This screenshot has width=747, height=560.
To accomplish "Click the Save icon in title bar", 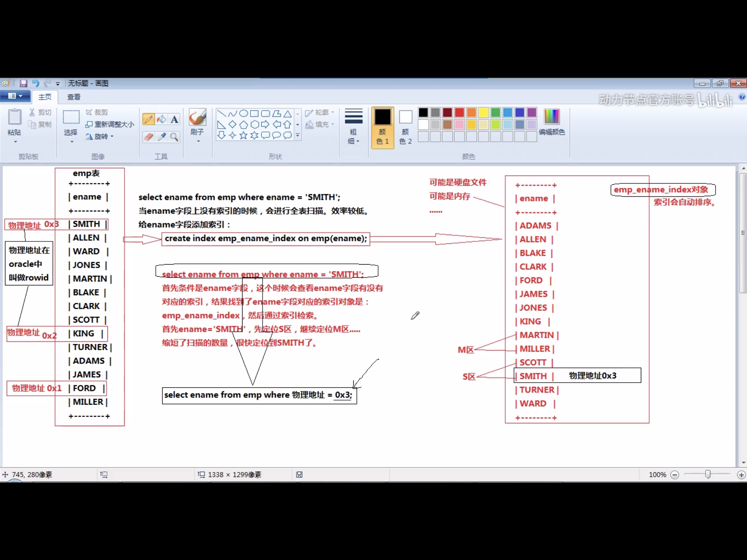I will [x=23, y=83].
